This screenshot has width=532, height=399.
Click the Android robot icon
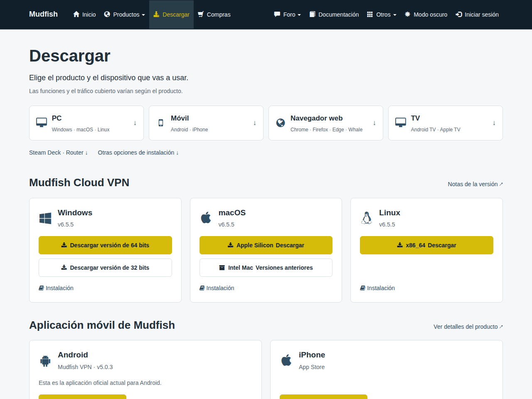pos(45,361)
